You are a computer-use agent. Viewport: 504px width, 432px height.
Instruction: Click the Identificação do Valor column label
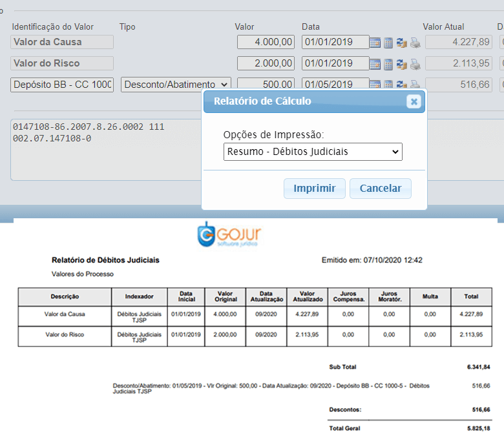click(x=53, y=26)
